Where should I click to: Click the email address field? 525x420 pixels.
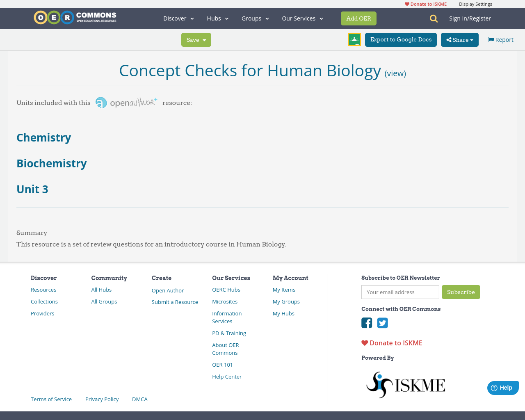coord(400,292)
